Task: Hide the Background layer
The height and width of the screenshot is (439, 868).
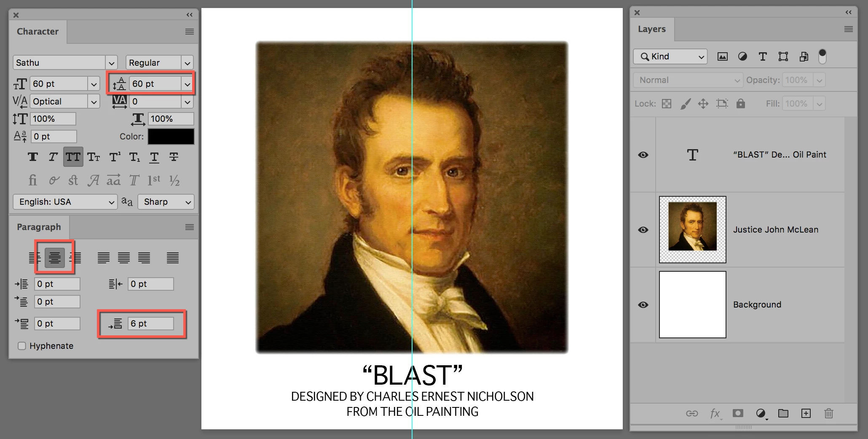Action: tap(643, 305)
